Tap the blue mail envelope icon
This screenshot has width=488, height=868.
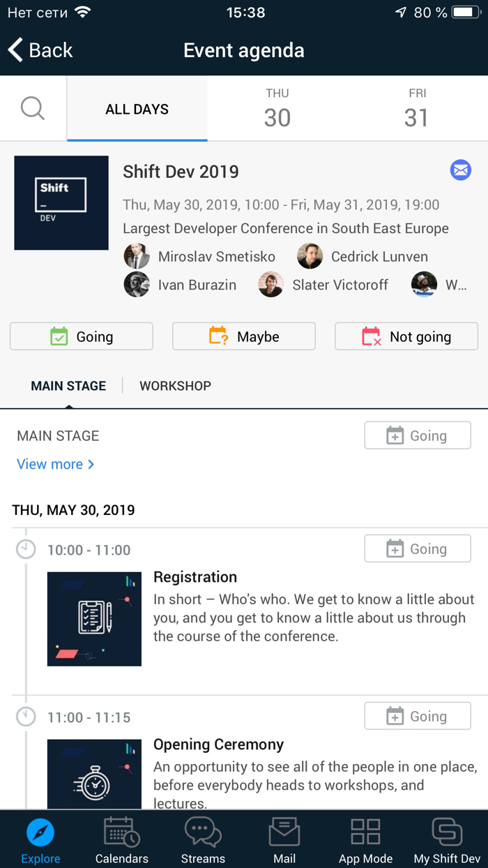pos(460,170)
